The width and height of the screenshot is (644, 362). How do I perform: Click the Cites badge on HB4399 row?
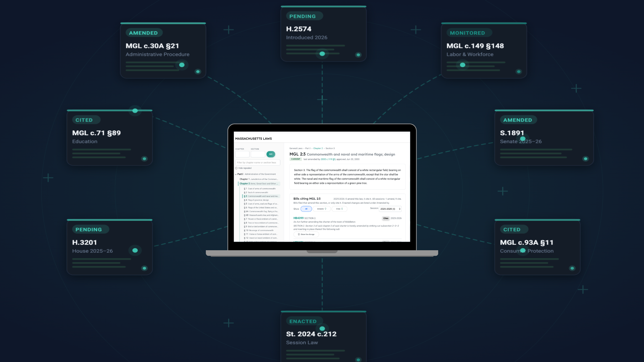(386, 218)
